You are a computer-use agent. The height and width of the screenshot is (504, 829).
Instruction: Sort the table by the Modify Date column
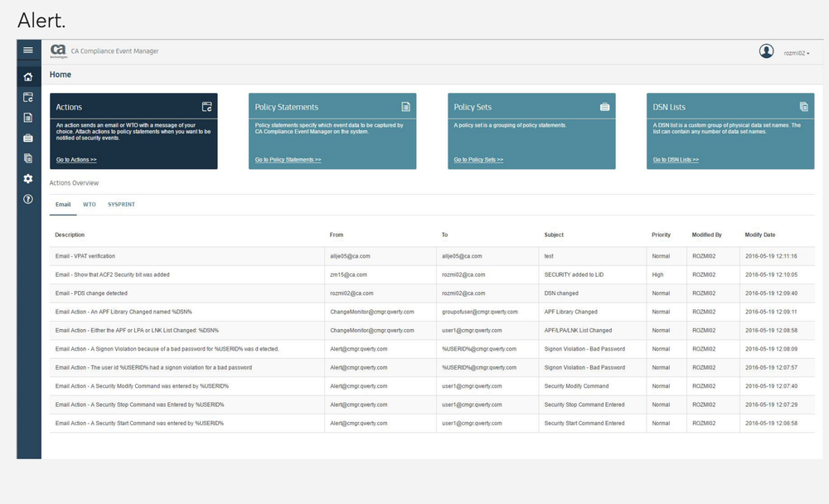pos(760,235)
